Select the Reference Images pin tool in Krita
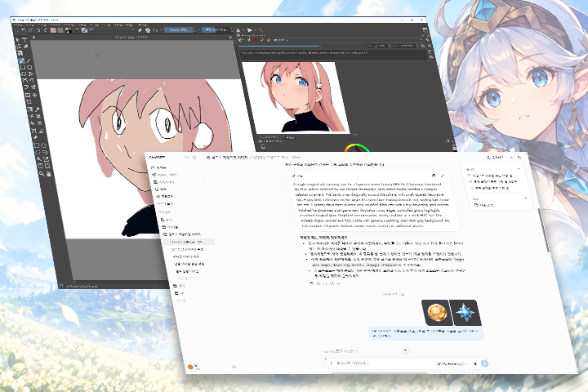 click(35, 138)
